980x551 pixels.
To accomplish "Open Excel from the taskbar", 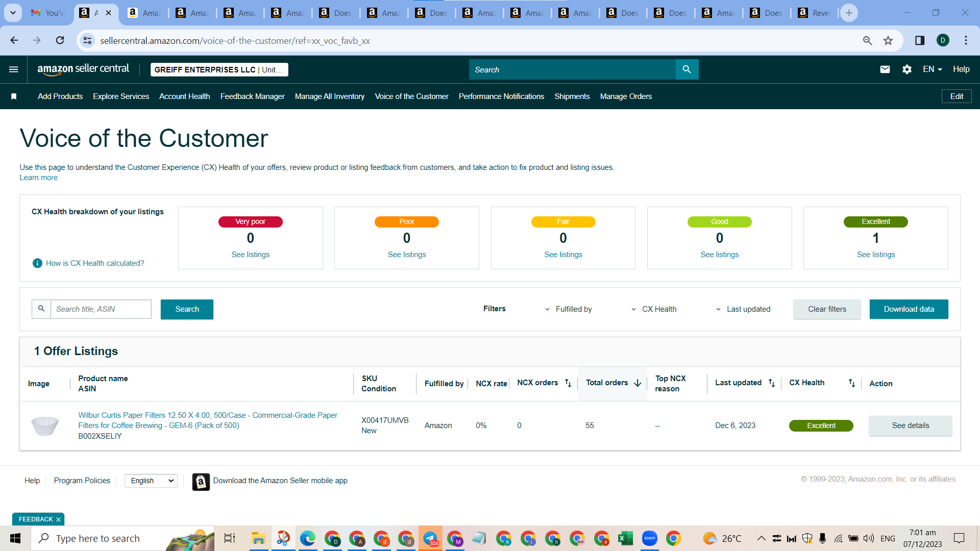I will point(625,538).
